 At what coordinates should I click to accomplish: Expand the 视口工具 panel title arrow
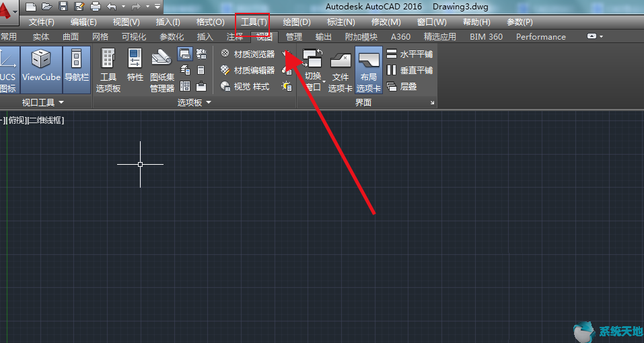(x=61, y=102)
